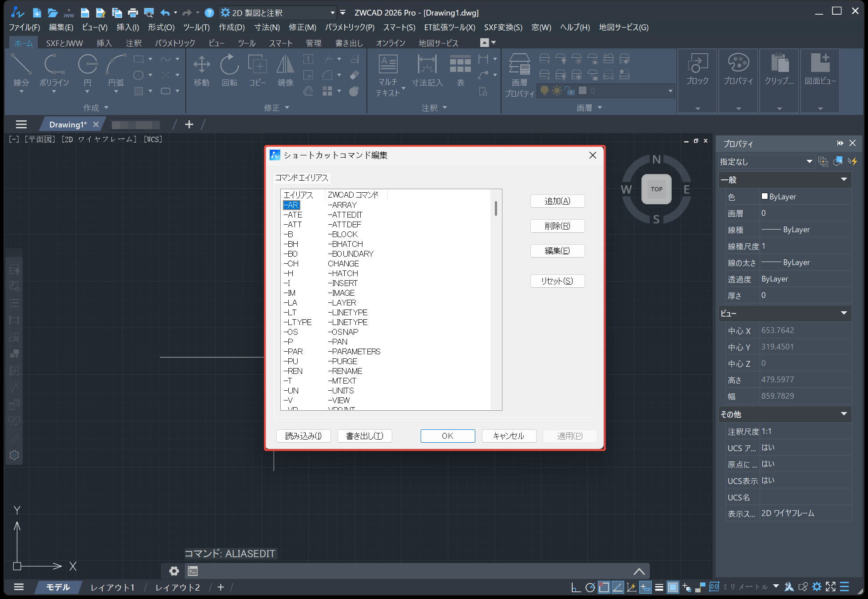This screenshot has width=868, height=599.
Task: Toggle Lineweight display in status bar
Action: click(659, 587)
